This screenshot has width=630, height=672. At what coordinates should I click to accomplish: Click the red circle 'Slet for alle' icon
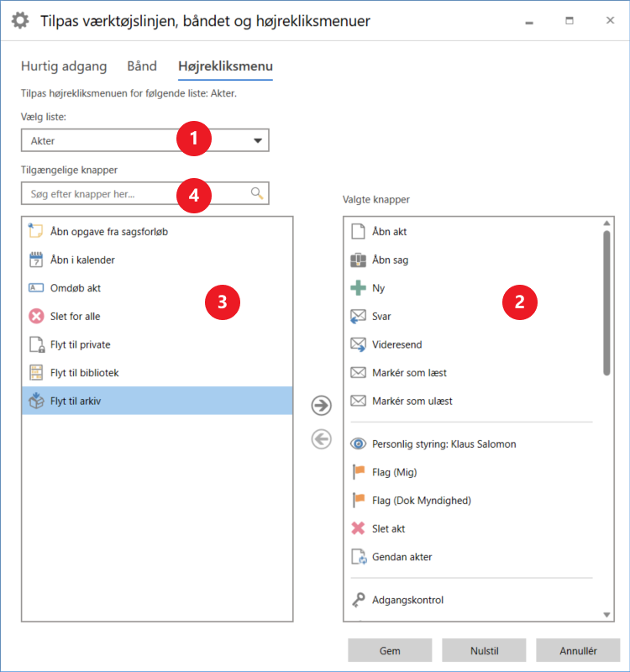point(36,317)
